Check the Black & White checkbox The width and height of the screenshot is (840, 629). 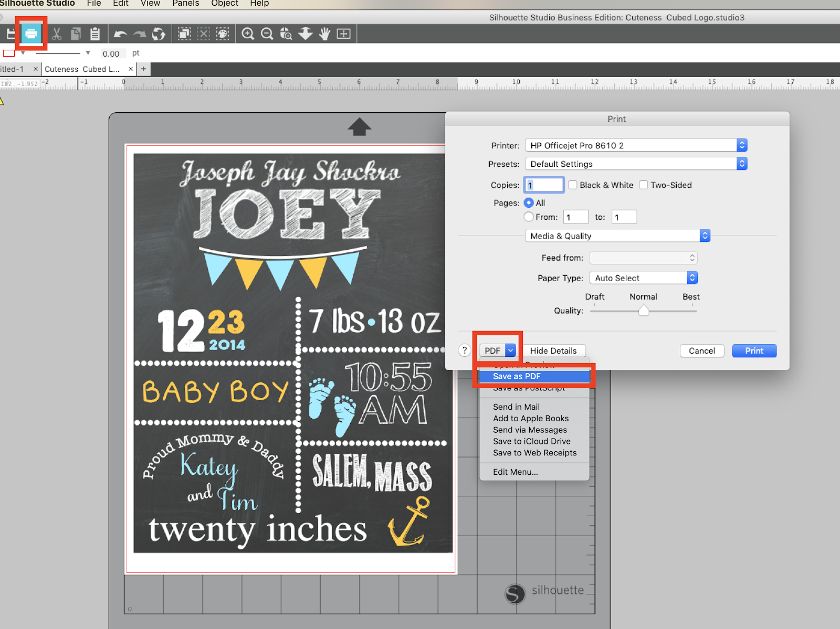pos(572,185)
